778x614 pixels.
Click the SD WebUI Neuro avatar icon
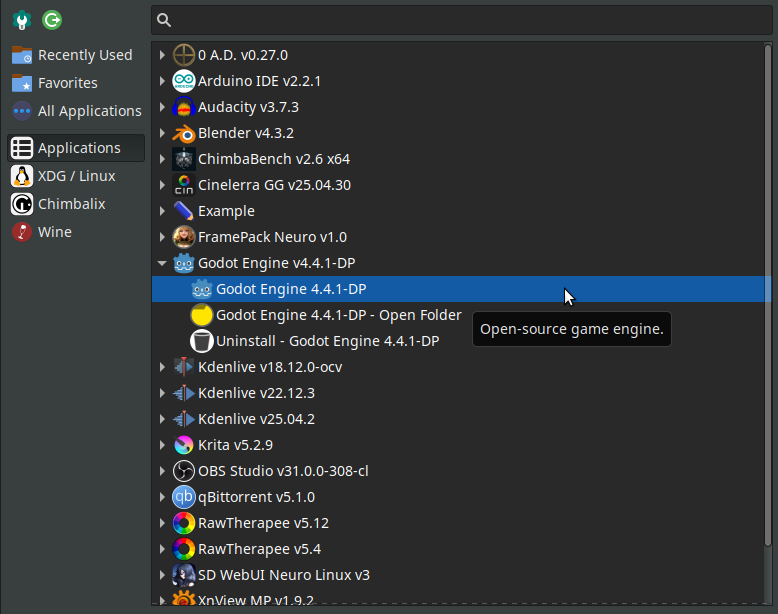coord(184,575)
